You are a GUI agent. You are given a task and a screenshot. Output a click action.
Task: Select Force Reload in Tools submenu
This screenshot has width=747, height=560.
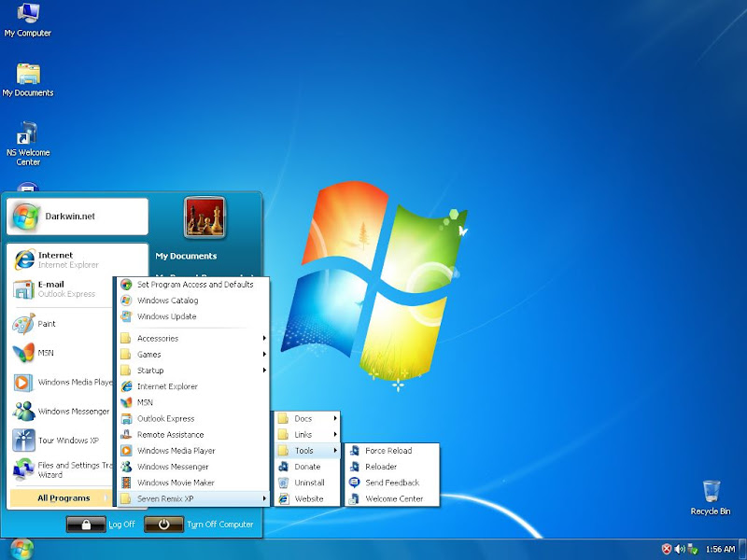point(392,451)
